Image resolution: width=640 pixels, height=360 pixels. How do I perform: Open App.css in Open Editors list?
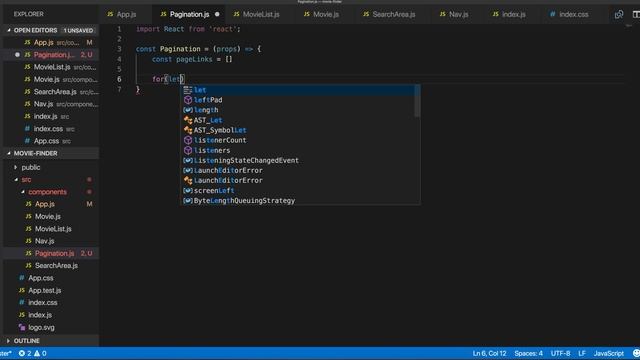tap(51, 141)
